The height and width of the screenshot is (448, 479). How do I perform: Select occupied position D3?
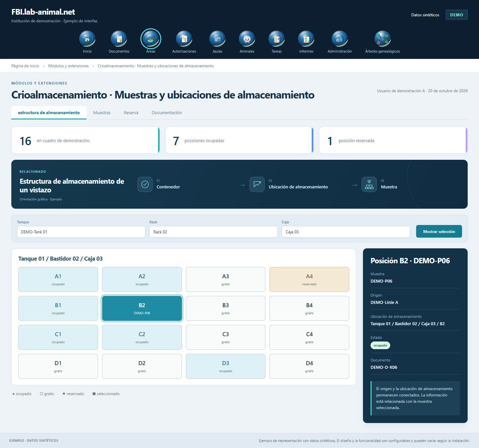226,366
